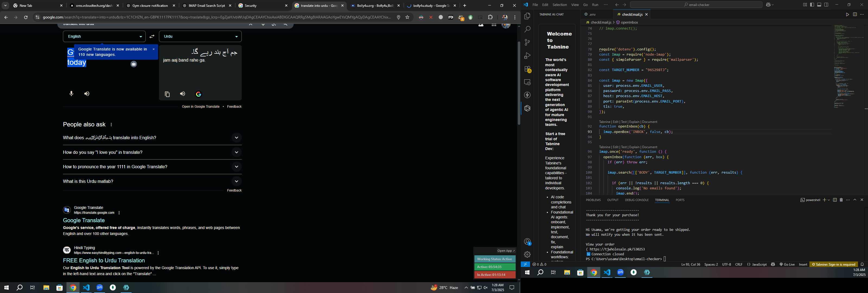Click Feedback link below the translate widget
The height and width of the screenshot is (293, 868).
click(234, 107)
